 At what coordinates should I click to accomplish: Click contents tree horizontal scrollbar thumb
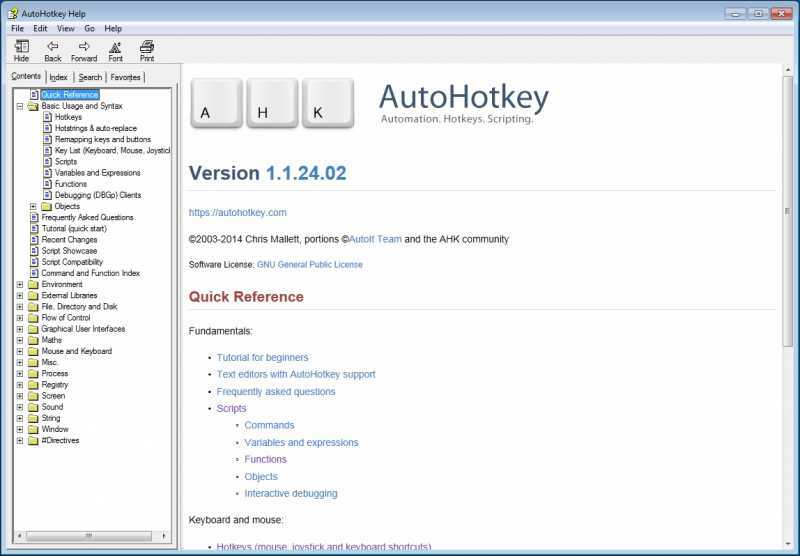click(89, 536)
